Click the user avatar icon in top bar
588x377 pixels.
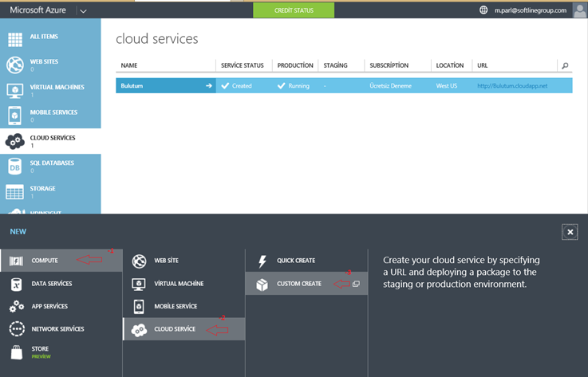click(580, 10)
